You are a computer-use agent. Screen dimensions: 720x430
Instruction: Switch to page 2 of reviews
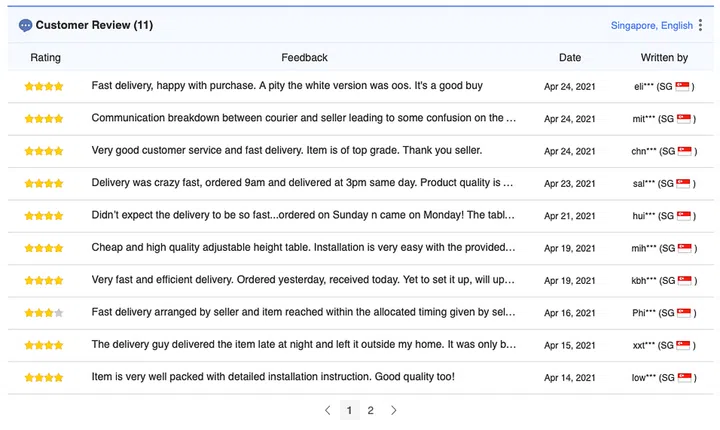(x=370, y=410)
